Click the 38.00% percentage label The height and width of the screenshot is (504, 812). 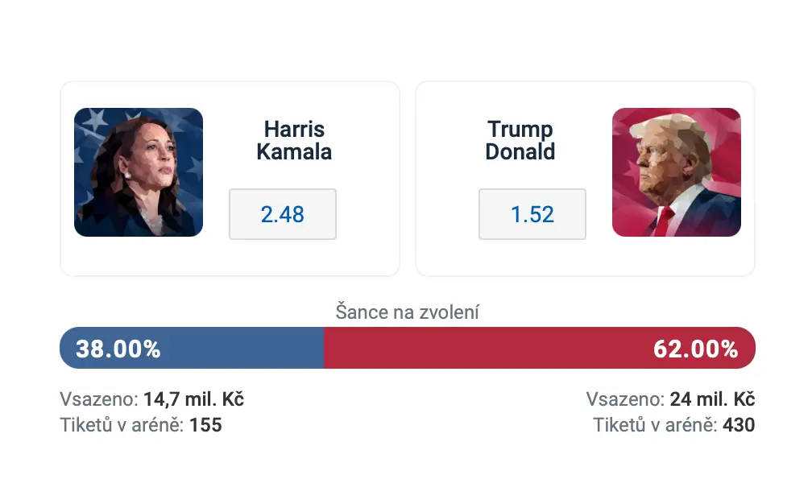pos(118,349)
